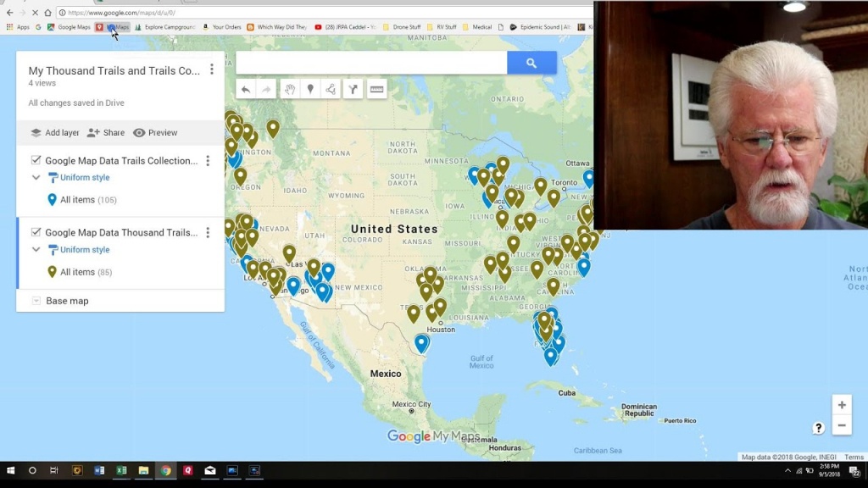Stop loading the browser page
868x488 pixels.
coord(34,12)
